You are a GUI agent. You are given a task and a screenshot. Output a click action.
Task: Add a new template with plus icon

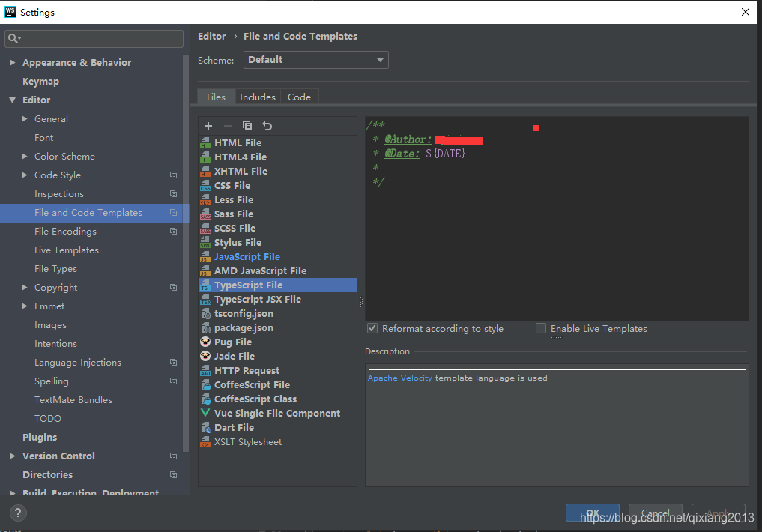tap(208, 126)
